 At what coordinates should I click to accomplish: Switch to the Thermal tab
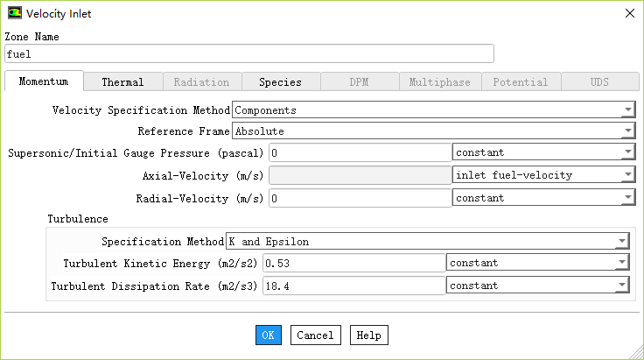[x=122, y=81]
